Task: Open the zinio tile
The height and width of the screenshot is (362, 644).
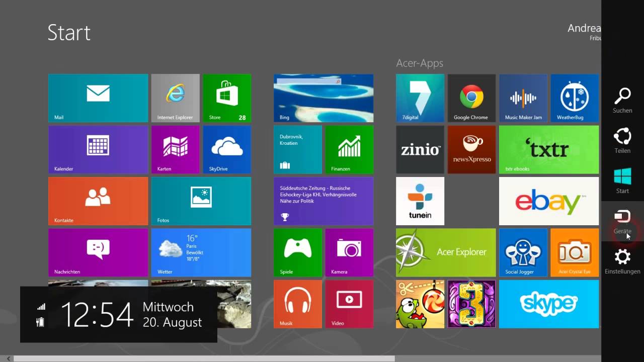Action: point(420,150)
